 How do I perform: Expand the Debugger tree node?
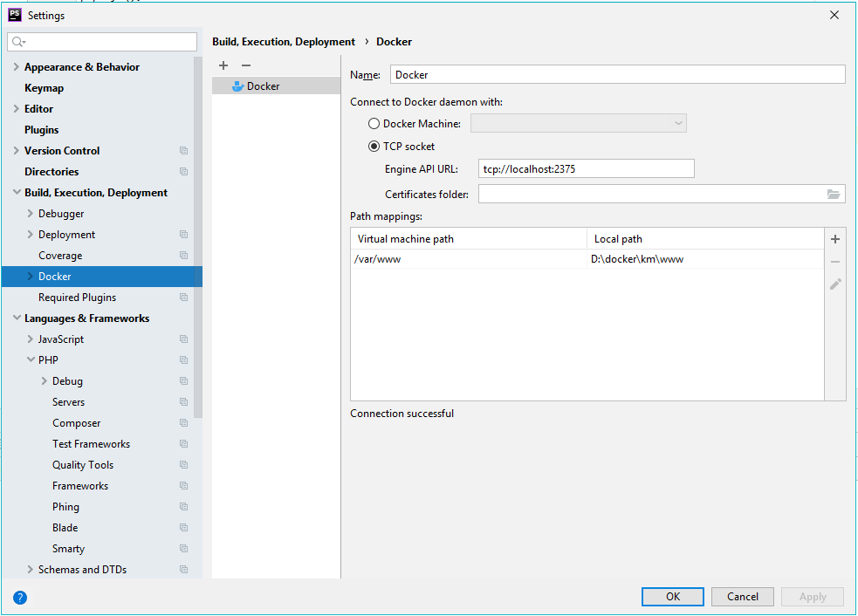31,214
